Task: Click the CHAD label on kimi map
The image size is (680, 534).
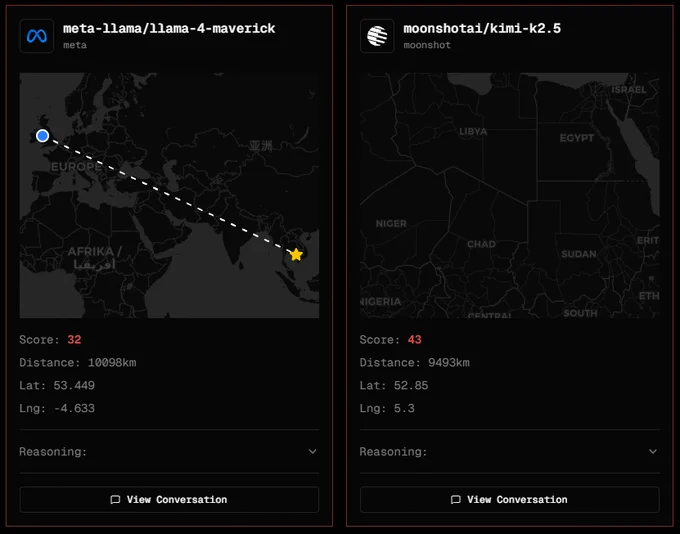Action: 481,244
